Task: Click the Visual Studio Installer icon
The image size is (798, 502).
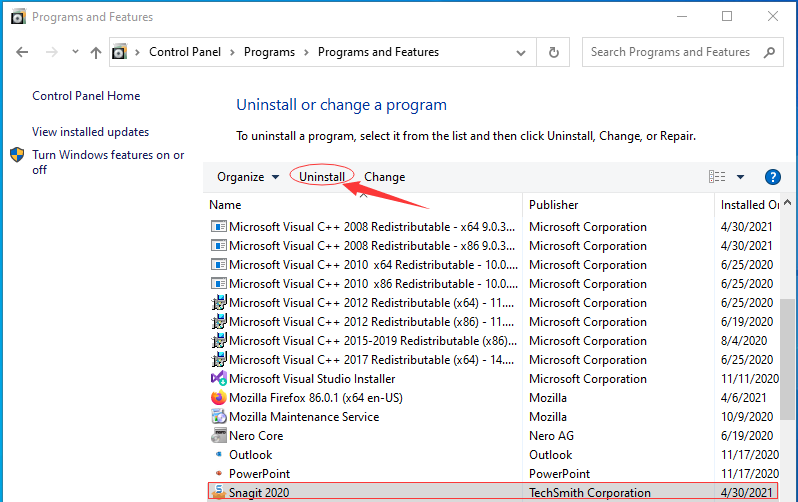Action: coord(218,378)
